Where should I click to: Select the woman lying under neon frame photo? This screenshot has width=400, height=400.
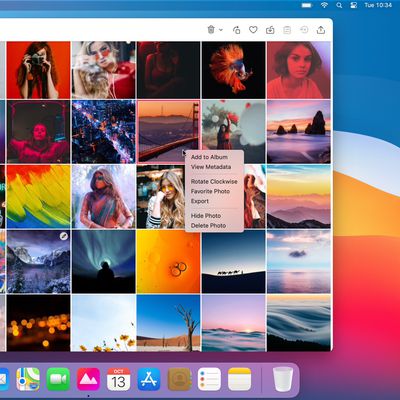38,132
